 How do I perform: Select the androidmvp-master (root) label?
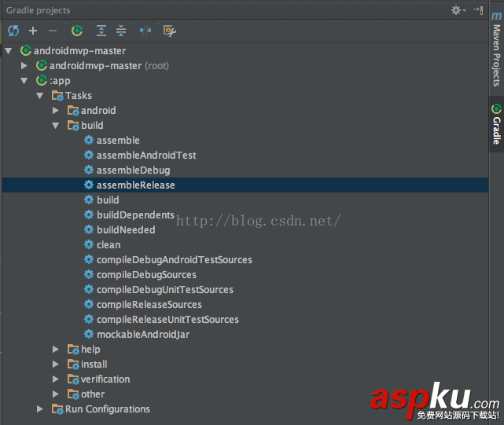pos(109,66)
